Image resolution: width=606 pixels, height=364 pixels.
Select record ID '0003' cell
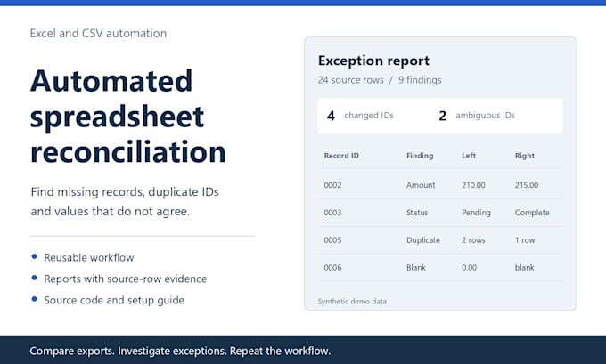tap(332, 213)
